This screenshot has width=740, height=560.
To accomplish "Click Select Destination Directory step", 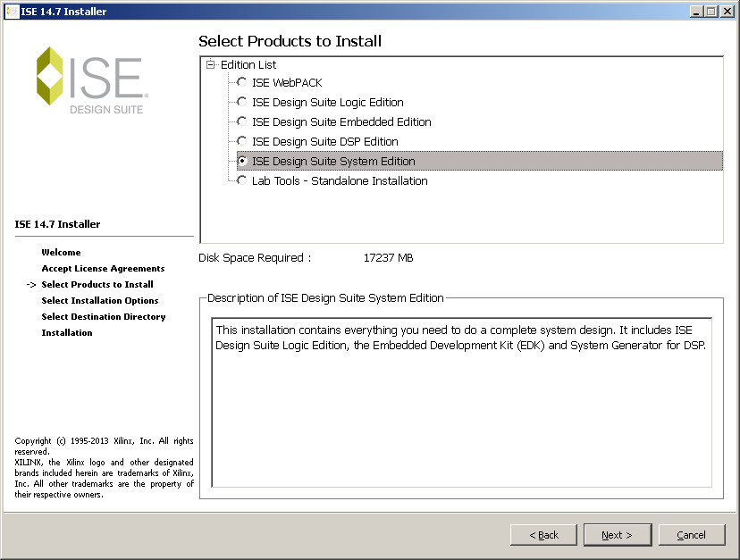I will point(104,316).
